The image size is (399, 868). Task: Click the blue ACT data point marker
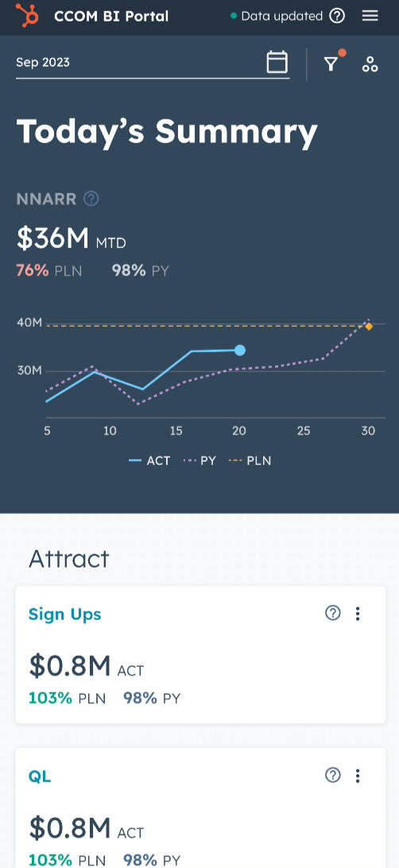tap(239, 350)
